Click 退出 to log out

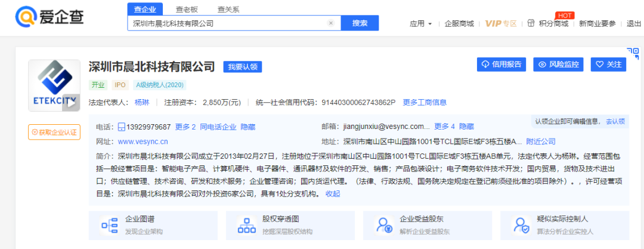click(634, 24)
